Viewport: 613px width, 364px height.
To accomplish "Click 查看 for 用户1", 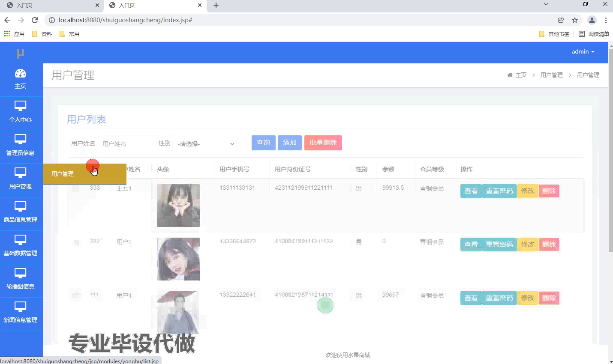I will [x=471, y=298].
